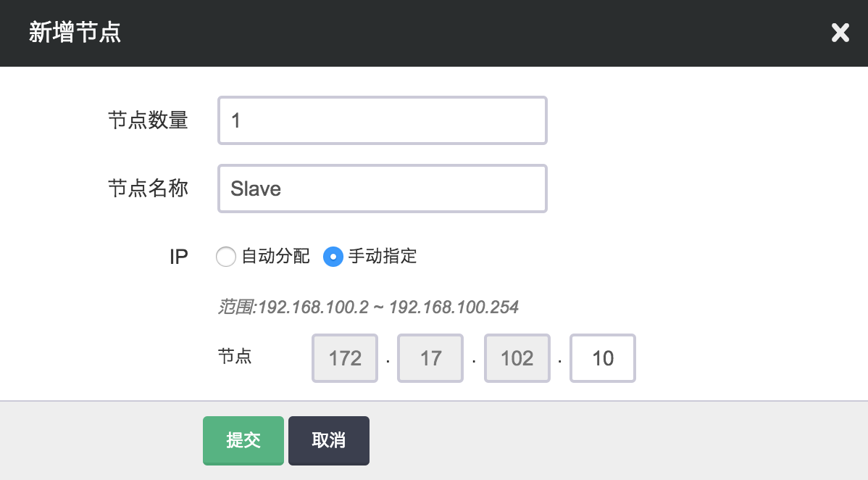Click the IP label text
This screenshot has height=480, width=868.
coord(178,257)
